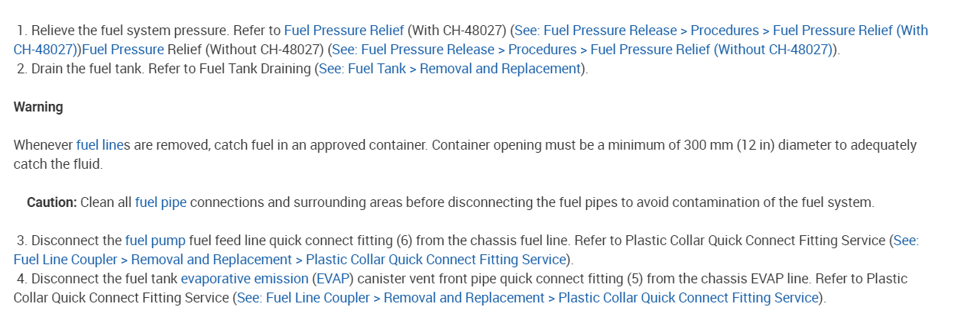Click the 'fuel line' link in the warning
The image size is (980, 333).
click(99, 145)
